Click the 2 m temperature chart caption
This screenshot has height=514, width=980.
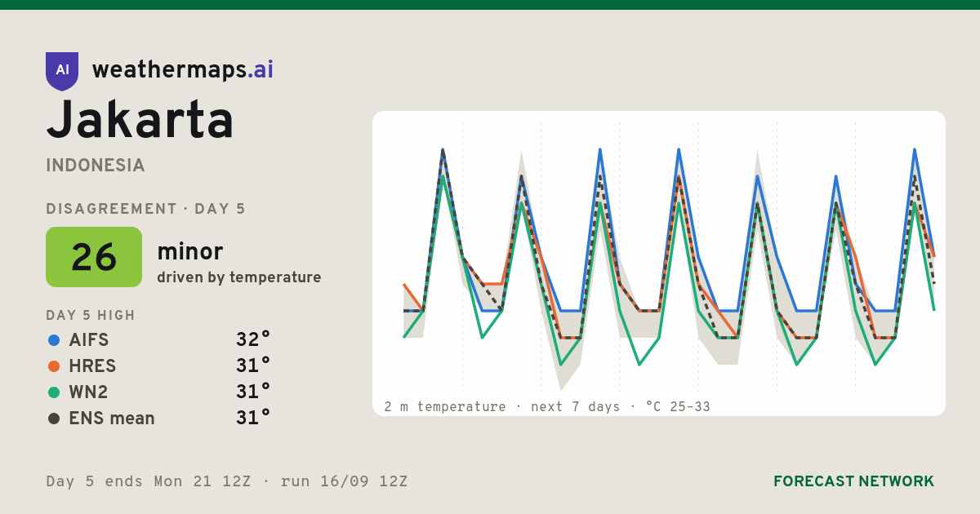(547, 406)
